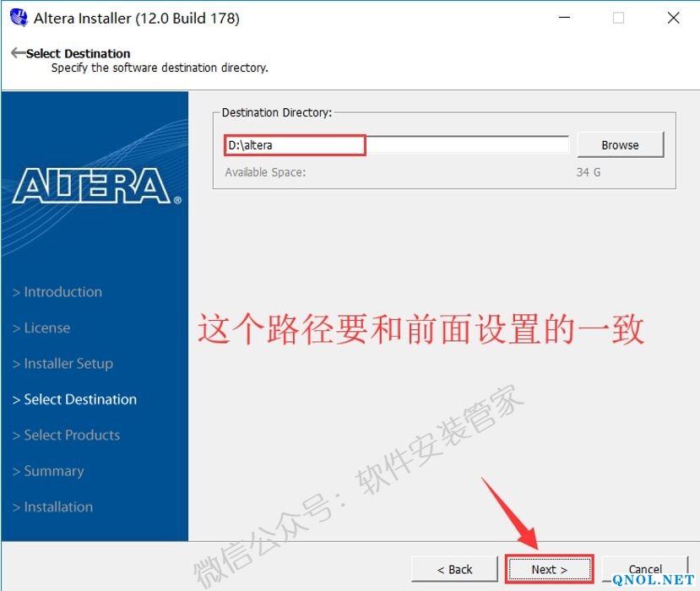Select the Select Destination step
Image resolution: width=700 pixels, height=591 pixels.
(x=74, y=399)
